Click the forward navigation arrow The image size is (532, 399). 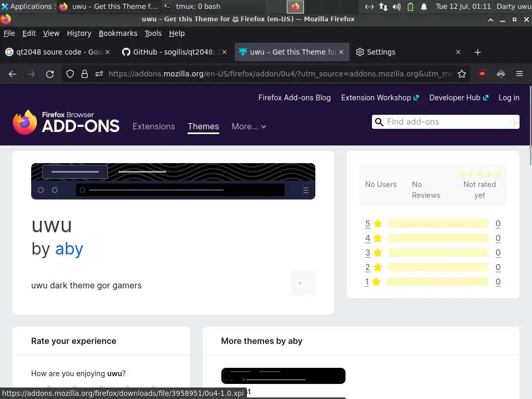(31, 74)
